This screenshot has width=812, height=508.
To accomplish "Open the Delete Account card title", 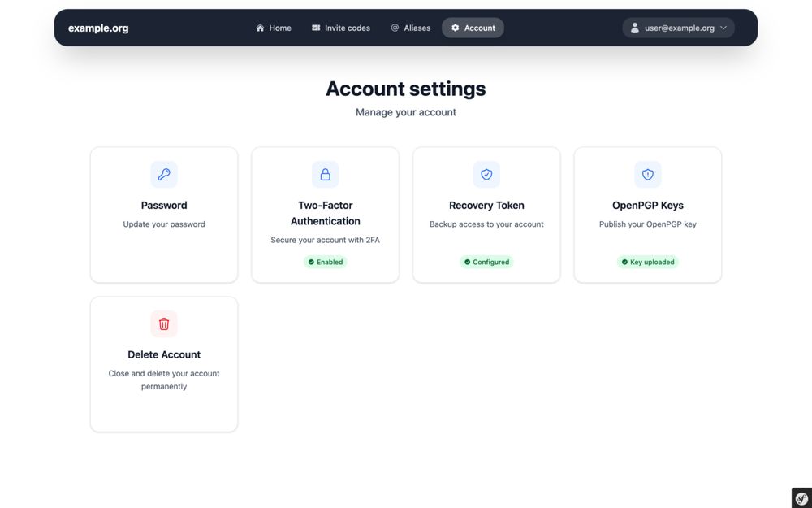I will 164,354.
